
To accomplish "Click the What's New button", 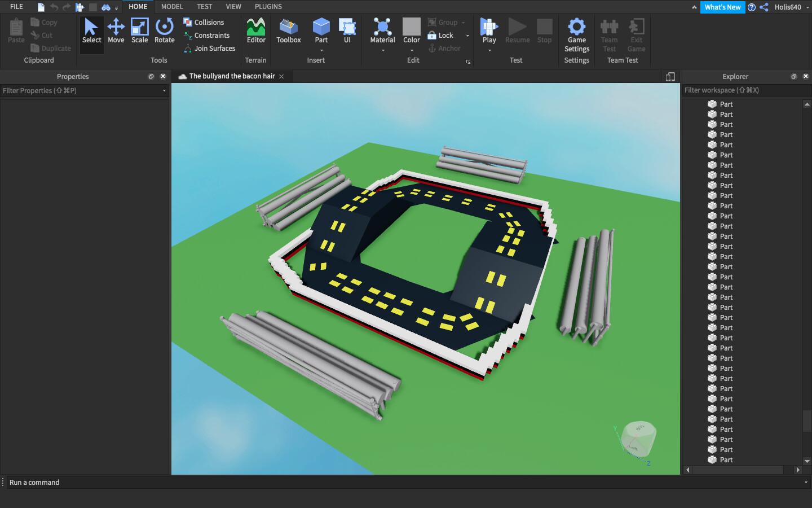I will tap(722, 7).
